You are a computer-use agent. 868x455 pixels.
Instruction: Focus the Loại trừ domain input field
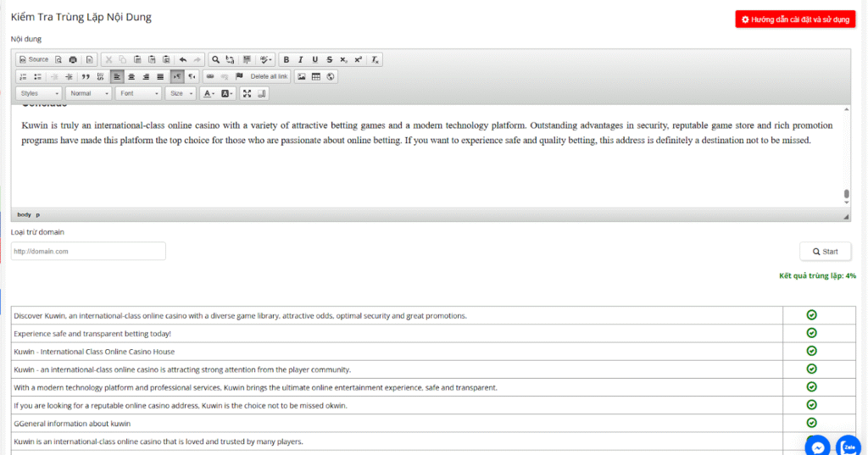[x=88, y=252]
